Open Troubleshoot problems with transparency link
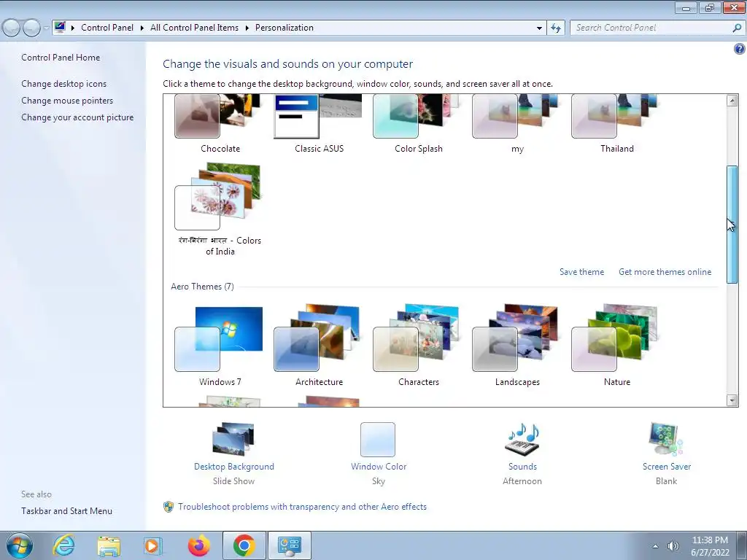747x560 pixels. coord(302,507)
